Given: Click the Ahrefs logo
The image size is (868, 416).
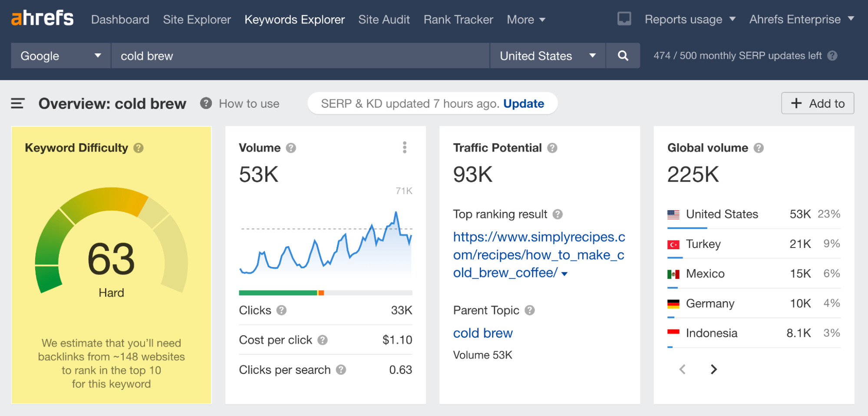Looking at the screenshot, I should click(x=42, y=18).
